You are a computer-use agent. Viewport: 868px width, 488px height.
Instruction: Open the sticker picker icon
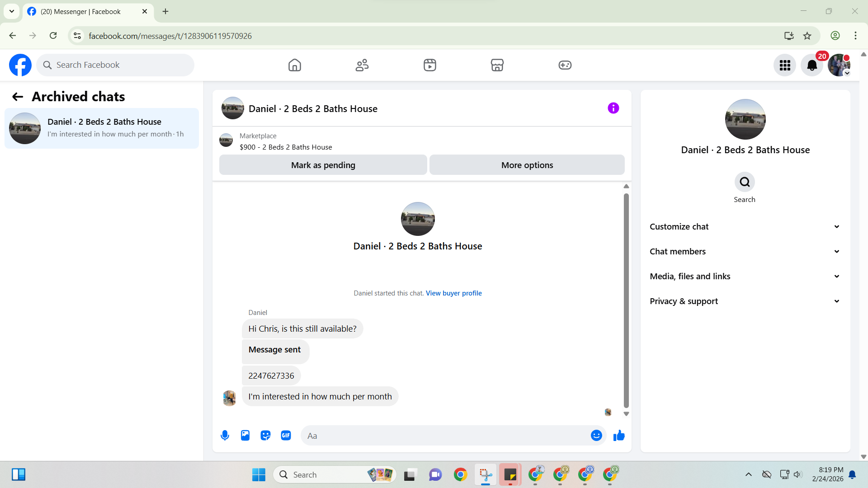(265, 436)
